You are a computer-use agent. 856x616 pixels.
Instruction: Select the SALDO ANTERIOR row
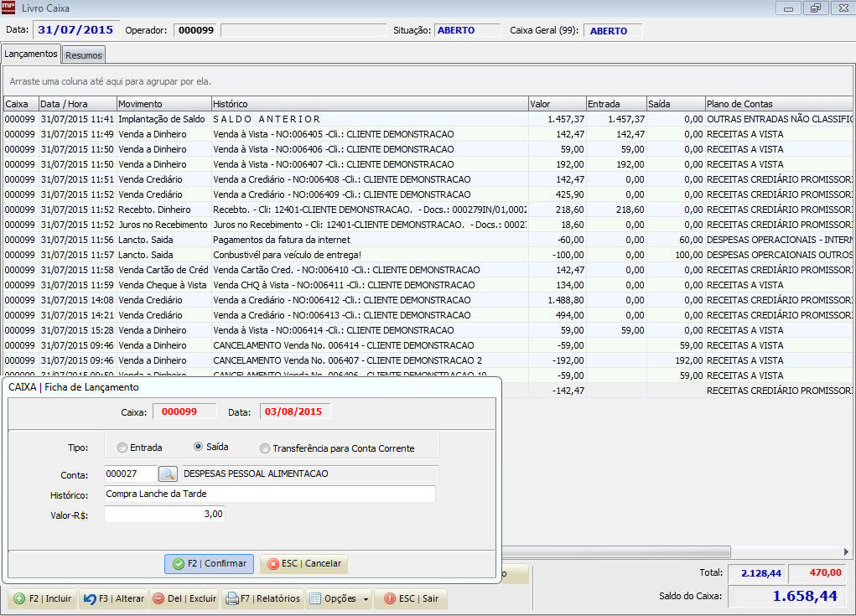(x=428, y=119)
